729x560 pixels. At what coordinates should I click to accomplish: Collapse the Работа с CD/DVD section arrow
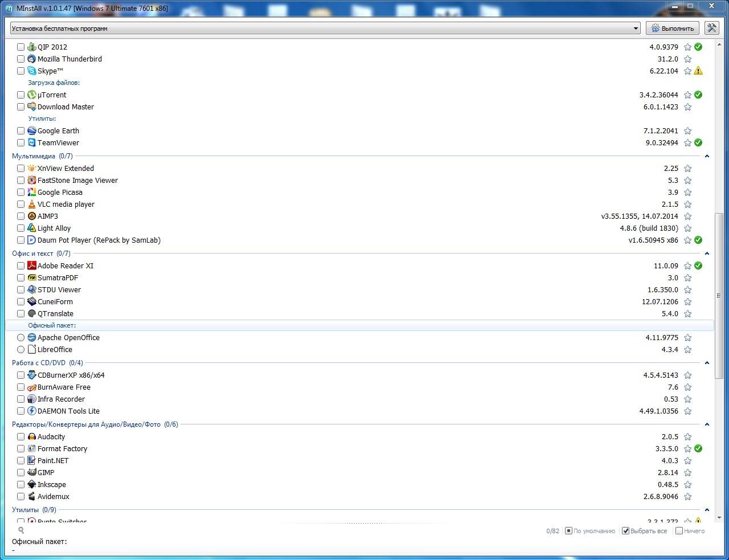[x=707, y=362]
